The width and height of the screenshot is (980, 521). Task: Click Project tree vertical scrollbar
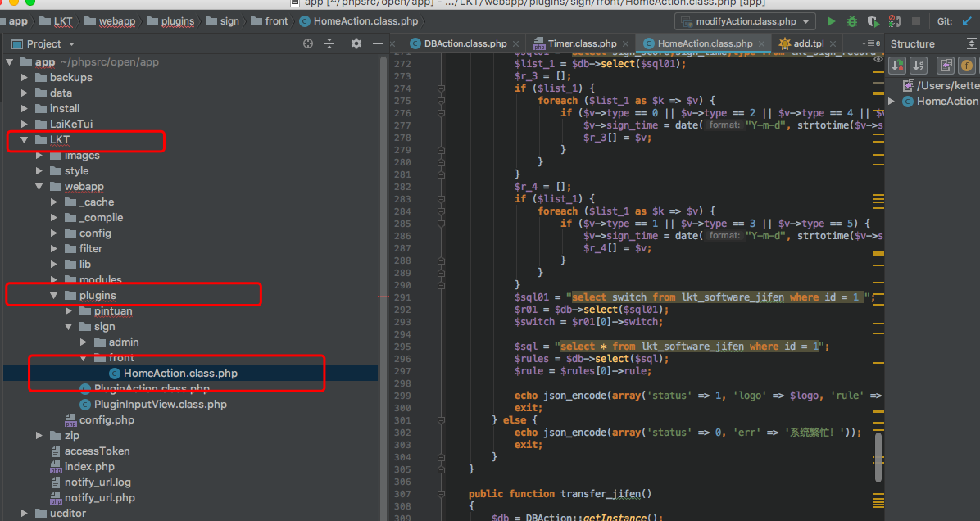point(383,288)
